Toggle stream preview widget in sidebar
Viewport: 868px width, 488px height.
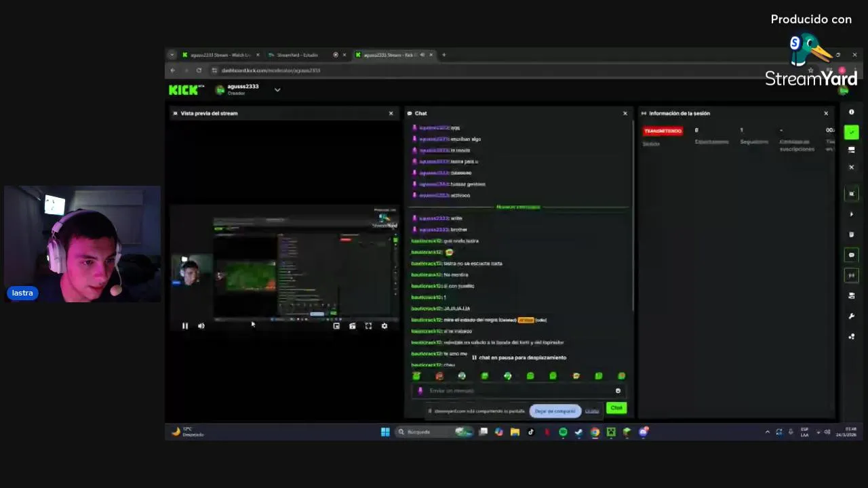(x=852, y=194)
